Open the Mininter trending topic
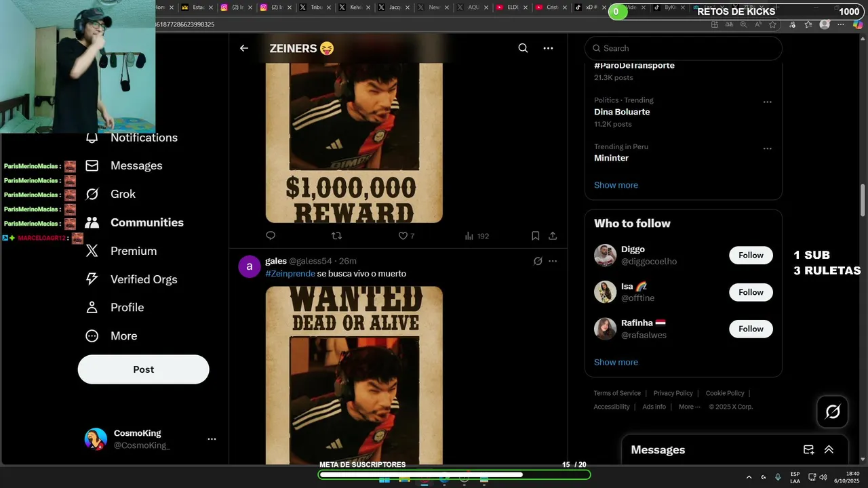The width and height of the screenshot is (868, 488). [x=611, y=158]
